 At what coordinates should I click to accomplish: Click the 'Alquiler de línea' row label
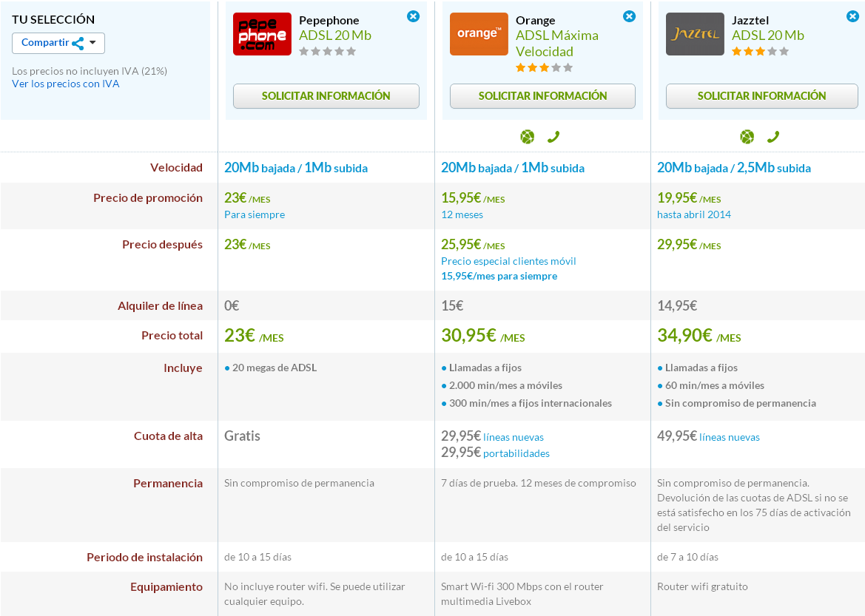click(160, 306)
